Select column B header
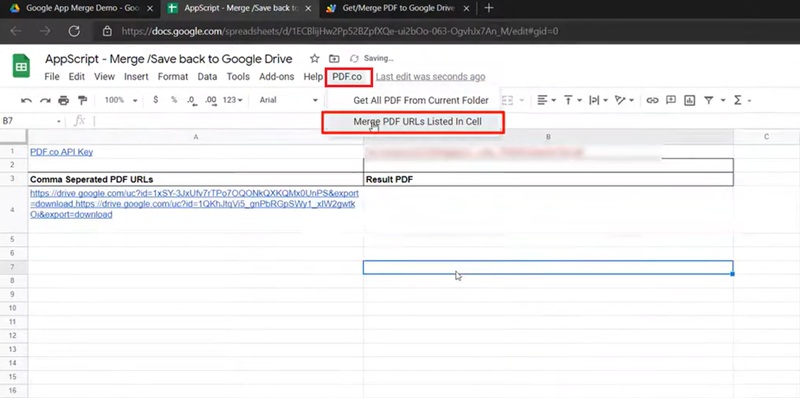The height and width of the screenshot is (398, 800). [548, 137]
